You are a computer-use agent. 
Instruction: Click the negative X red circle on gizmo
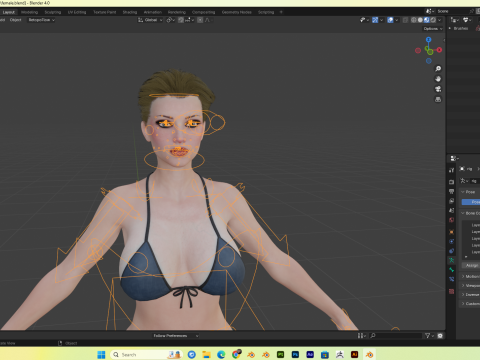click(418, 51)
